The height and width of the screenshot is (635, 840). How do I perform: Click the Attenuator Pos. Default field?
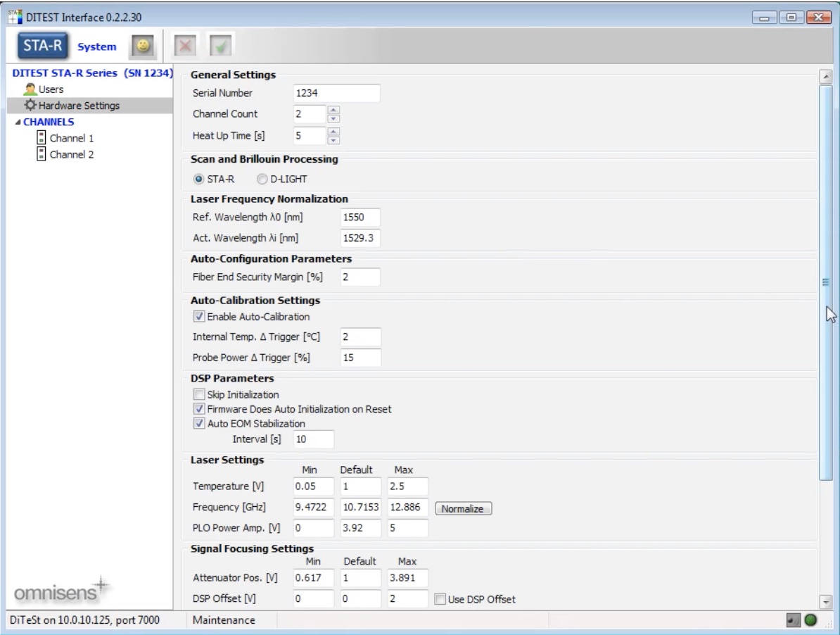coord(360,578)
